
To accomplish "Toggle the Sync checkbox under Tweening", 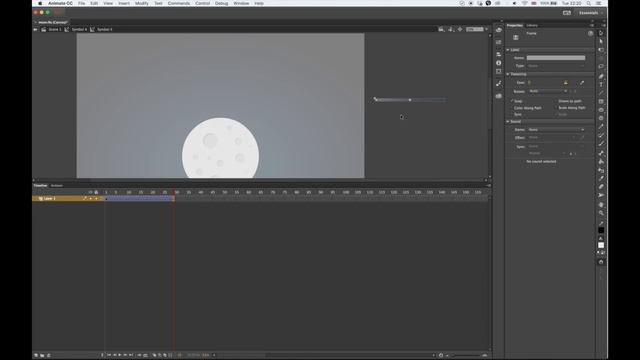I will click(x=512, y=114).
